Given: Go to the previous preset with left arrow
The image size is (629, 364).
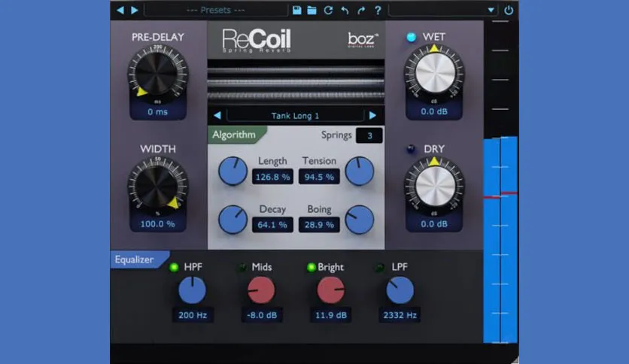Looking at the screenshot, I should coord(120,10).
